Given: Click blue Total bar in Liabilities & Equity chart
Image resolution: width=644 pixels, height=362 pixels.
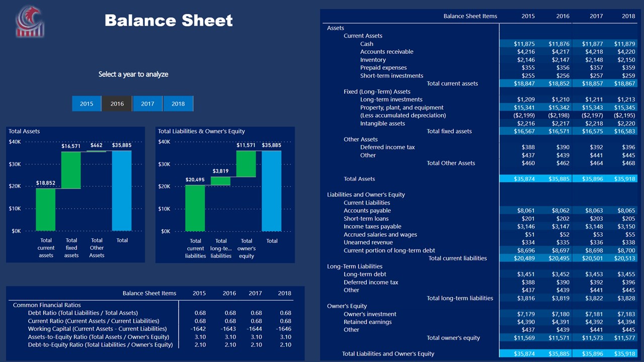Looking at the screenshot, I should (x=272, y=191).
